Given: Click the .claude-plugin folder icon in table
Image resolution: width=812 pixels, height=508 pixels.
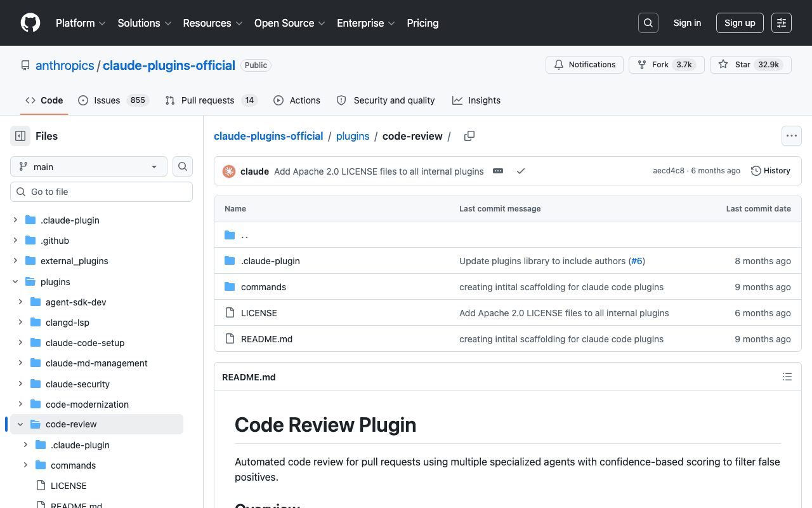Looking at the screenshot, I should point(230,261).
